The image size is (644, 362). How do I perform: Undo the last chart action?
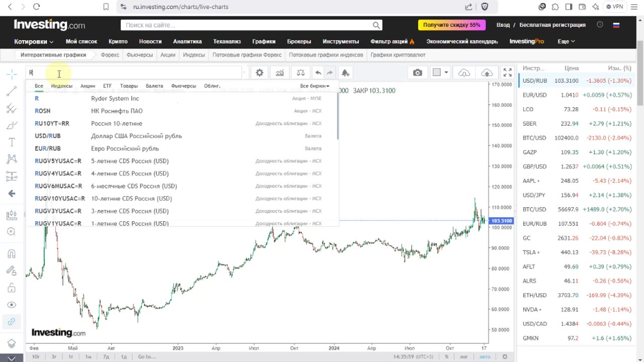[318, 73]
